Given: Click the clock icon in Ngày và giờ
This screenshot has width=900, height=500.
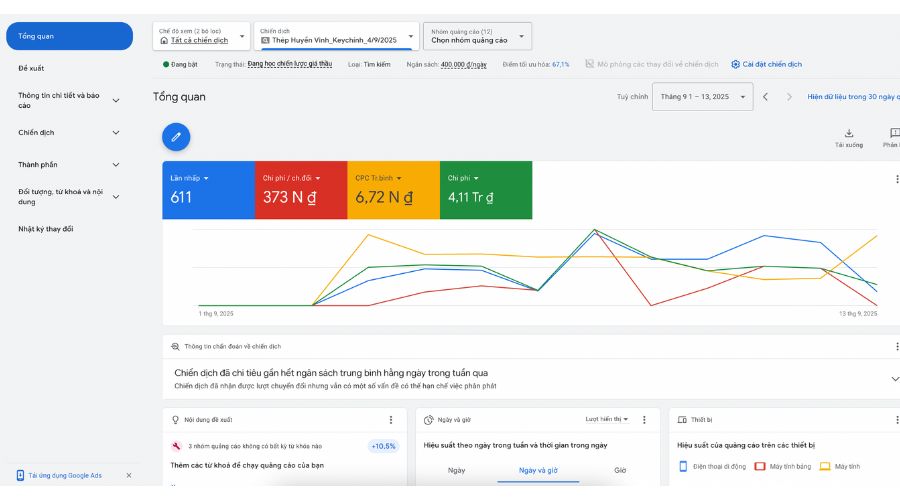Looking at the screenshot, I should 428,420.
